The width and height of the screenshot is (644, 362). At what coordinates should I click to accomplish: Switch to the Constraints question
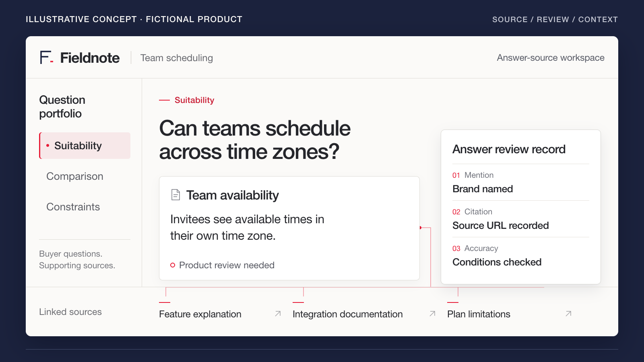[73, 207]
